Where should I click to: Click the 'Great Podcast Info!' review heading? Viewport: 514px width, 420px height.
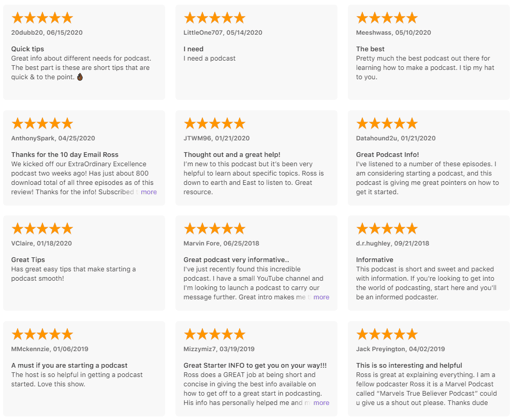(388, 155)
